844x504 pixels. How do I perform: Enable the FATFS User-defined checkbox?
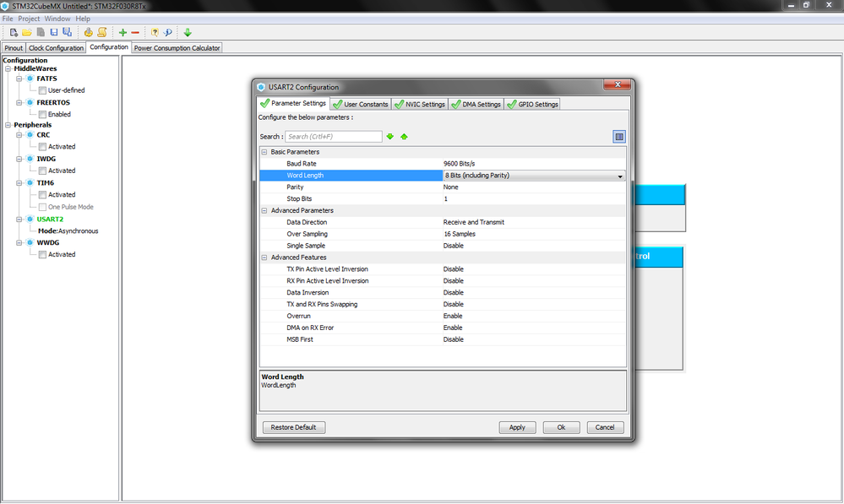[x=42, y=90]
